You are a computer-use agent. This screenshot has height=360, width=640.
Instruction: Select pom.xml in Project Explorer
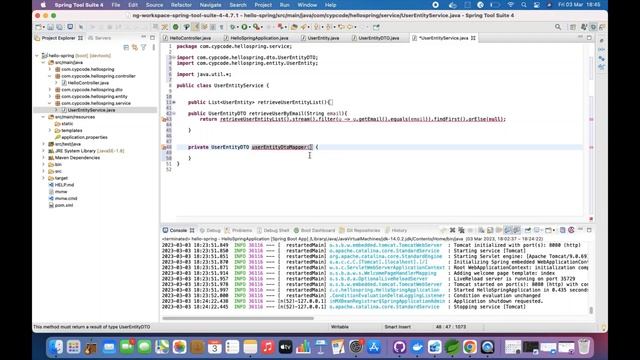coord(60,205)
